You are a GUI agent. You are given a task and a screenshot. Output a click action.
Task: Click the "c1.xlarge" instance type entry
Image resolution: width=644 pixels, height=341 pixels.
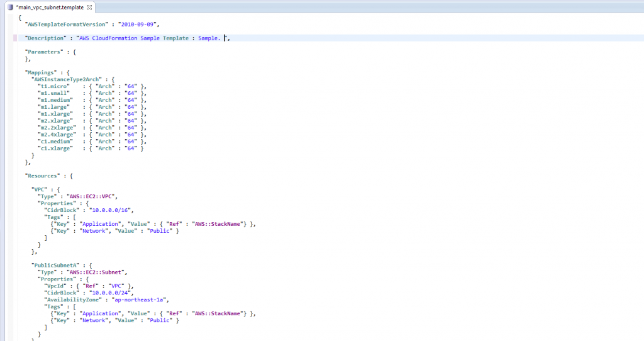55,148
